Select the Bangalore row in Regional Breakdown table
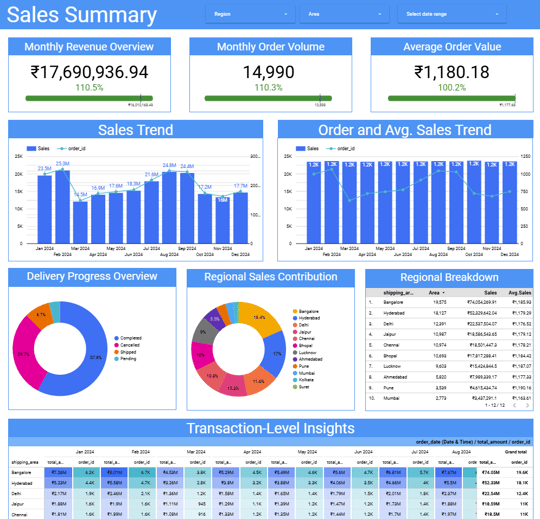The image size is (540, 519). click(x=449, y=302)
